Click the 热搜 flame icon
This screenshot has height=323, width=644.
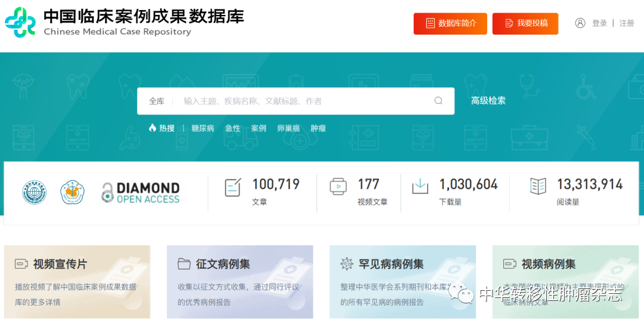pos(153,128)
